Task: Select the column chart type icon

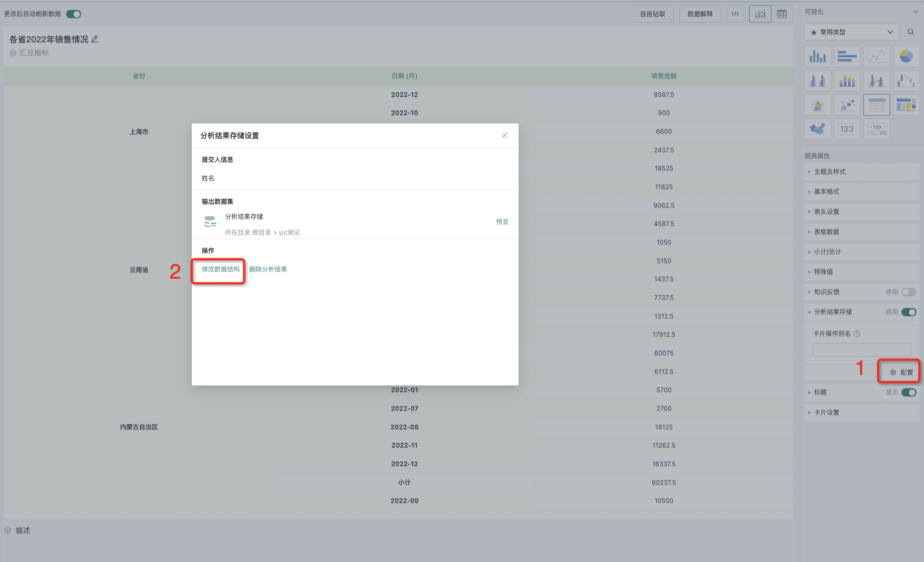Action: (818, 56)
